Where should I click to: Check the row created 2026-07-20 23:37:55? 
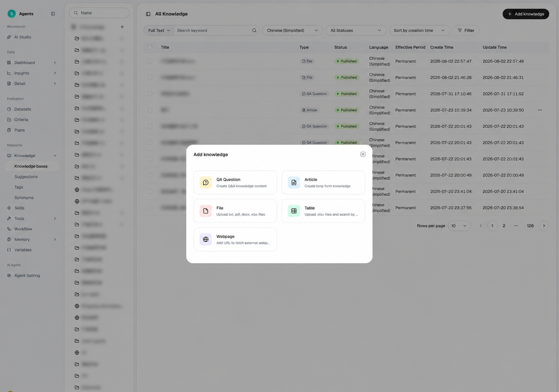click(x=150, y=208)
